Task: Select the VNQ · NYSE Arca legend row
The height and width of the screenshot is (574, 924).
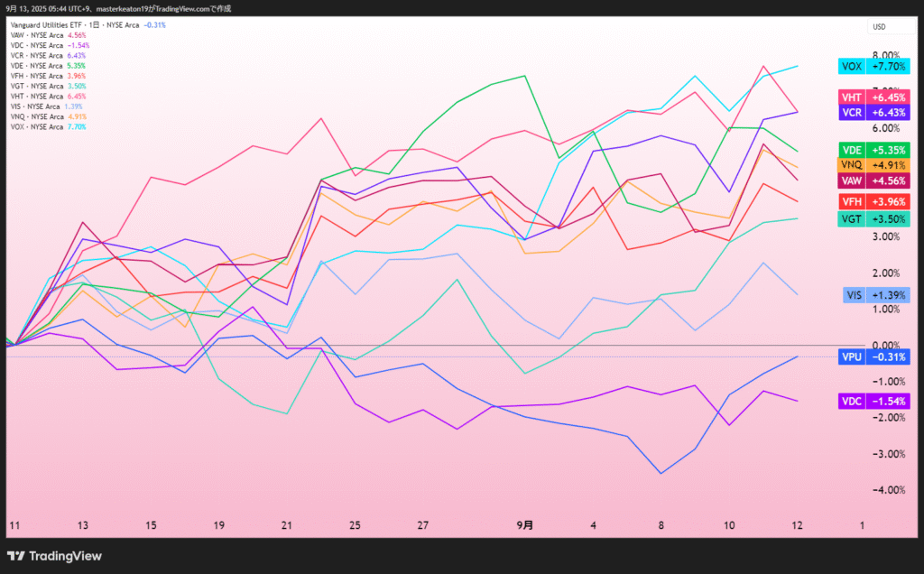Action: point(49,116)
